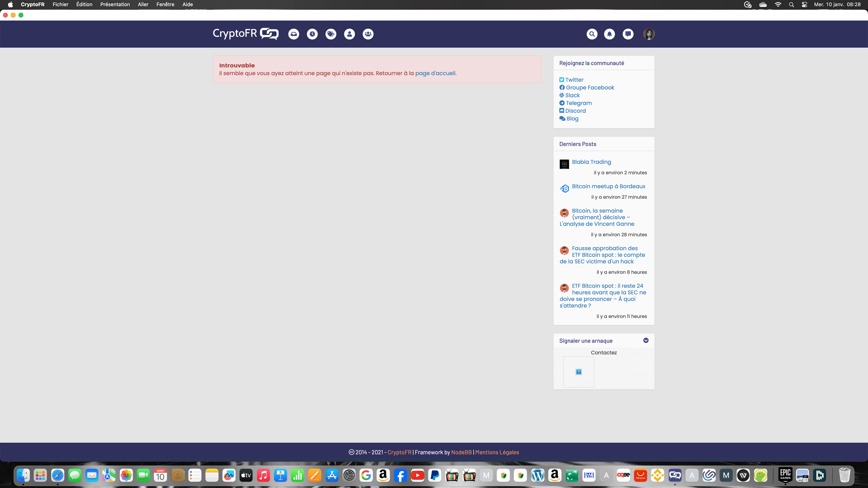The image size is (868, 488).
Task: Open the notifications bell icon
Action: pos(609,34)
